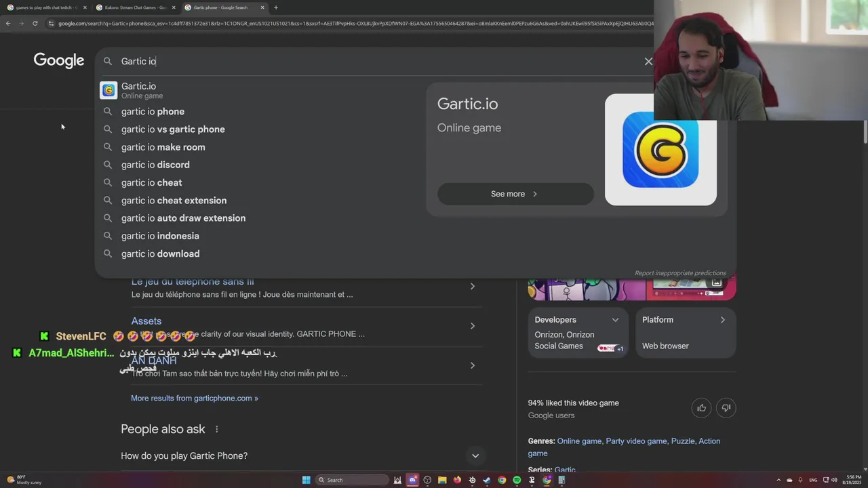868x488 pixels.
Task: Open Steam from the taskbar
Action: coord(487,480)
